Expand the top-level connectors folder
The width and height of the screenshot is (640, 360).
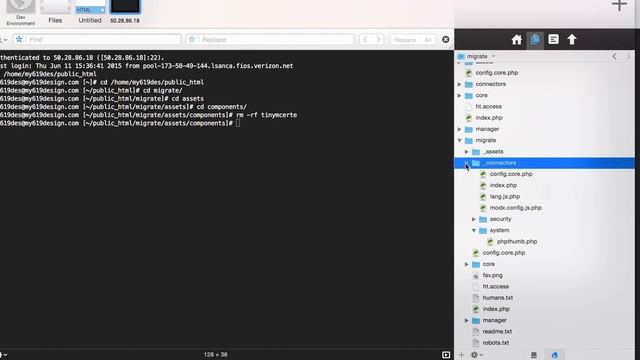tap(460, 84)
